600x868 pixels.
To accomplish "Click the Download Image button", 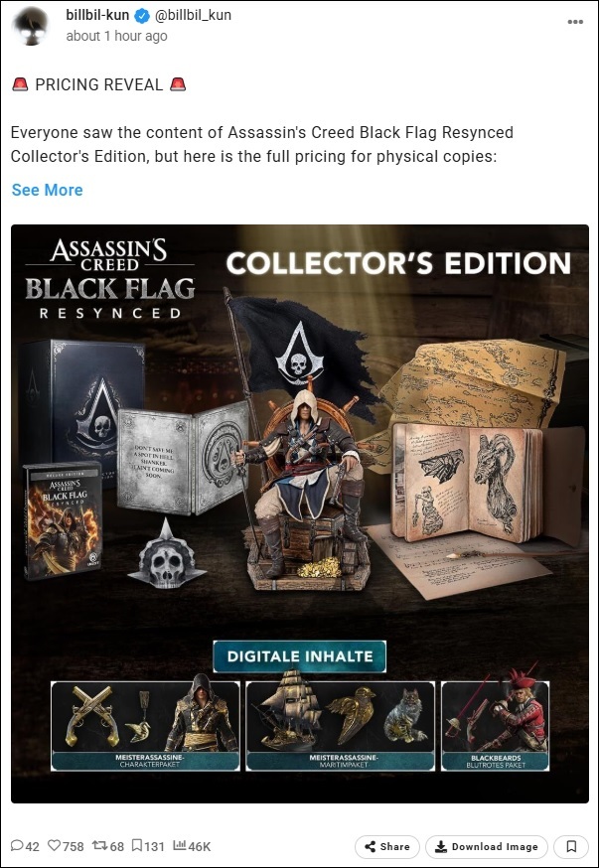I will click(487, 846).
